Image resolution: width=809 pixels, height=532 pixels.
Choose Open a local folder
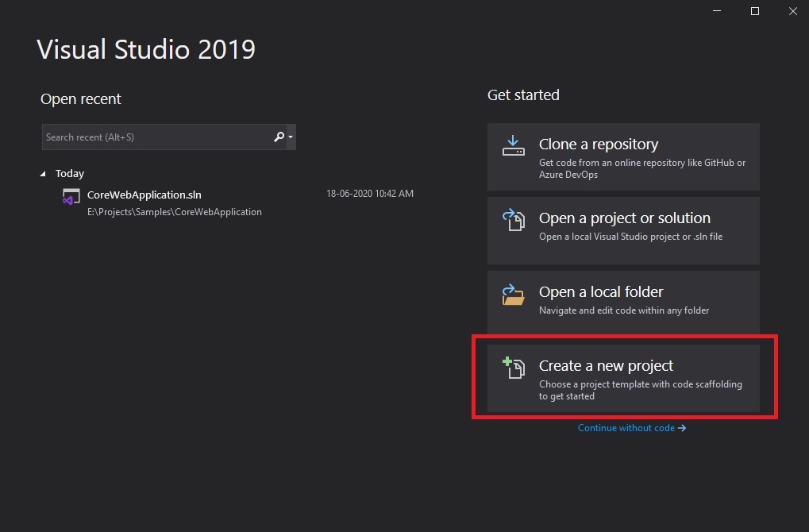pos(623,303)
